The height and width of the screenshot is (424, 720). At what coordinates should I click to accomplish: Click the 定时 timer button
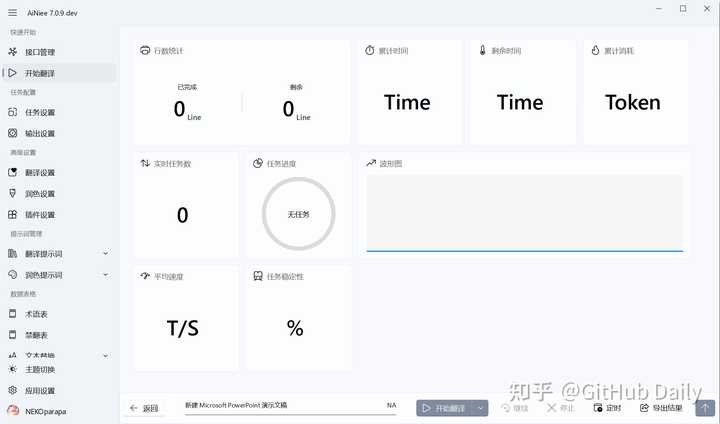tap(607, 408)
